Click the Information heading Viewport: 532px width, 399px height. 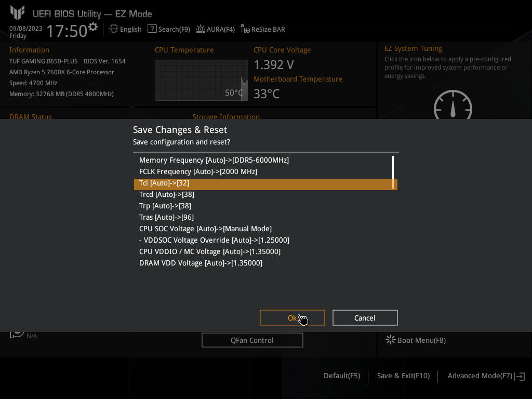tap(29, 50)
